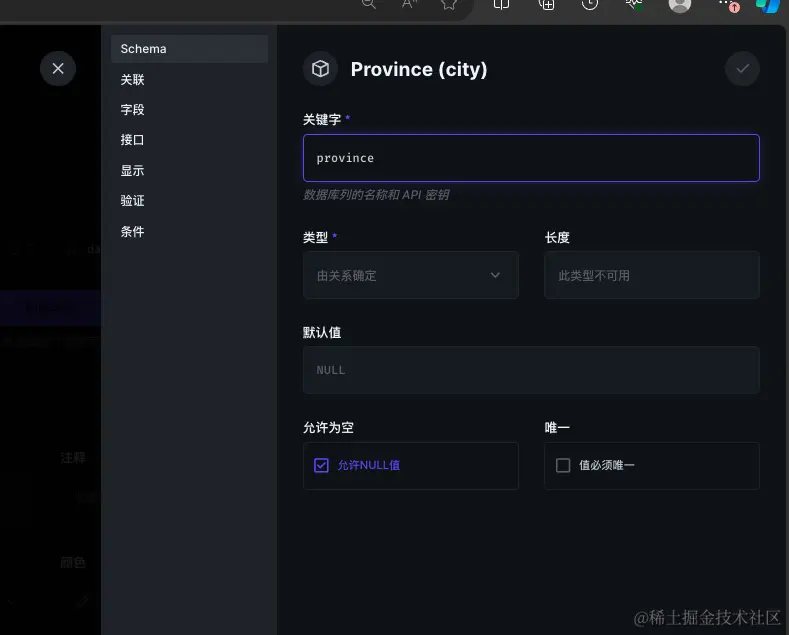The image size is (789, 635).
Task: Click browser zoom magnifier icon
Action: coord(369,4)
